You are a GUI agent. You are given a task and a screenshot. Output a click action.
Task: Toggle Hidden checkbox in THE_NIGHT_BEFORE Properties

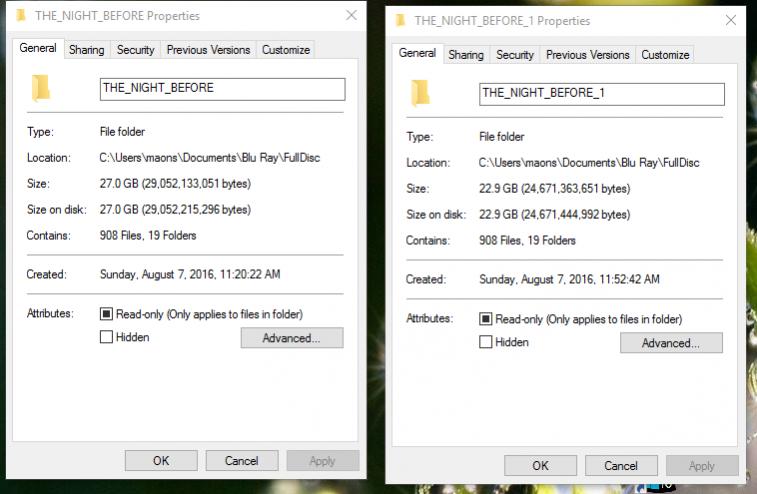tap(106, 337)
